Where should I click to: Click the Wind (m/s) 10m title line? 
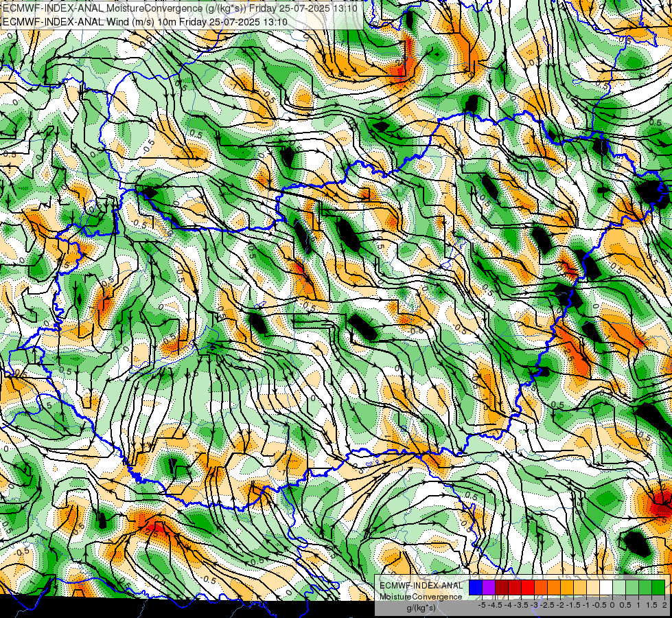click(x=145, y=22)
